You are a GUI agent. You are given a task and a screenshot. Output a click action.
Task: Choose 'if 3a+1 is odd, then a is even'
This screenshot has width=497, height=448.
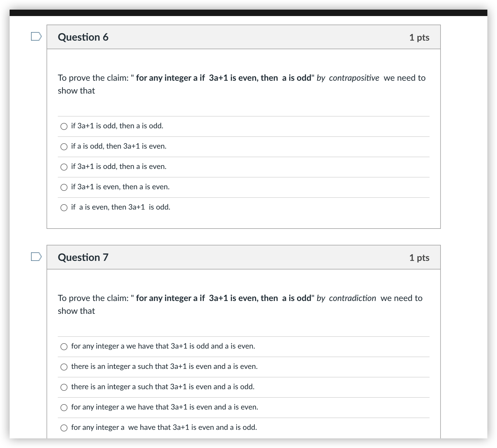point(64,167)
